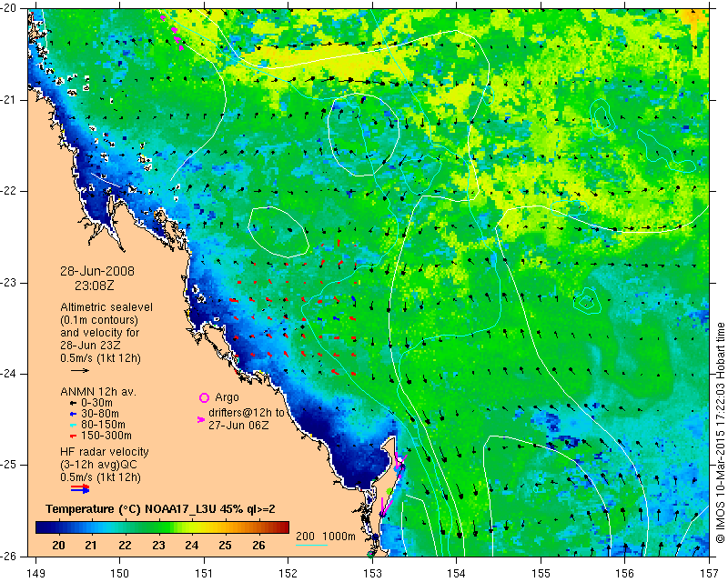The image size is (728, 582).
Task: Click the '(0.1m contours)' legend text
Action: coord(99,320)
